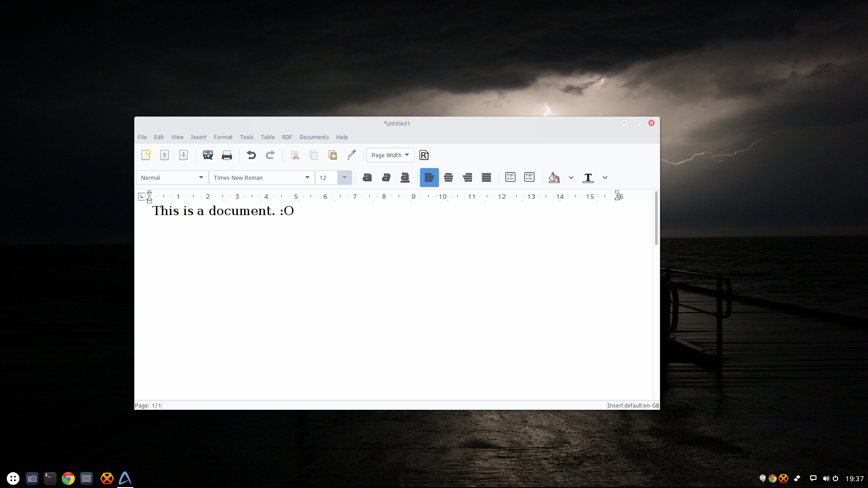Open the Insert menu
This screenshot has height=488, width=868.
(x=198, y=137)
